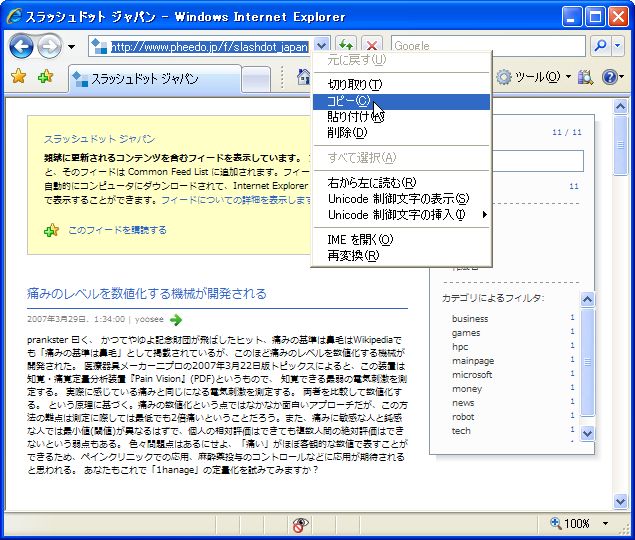This screenshot has height=540, width=635.
Task: Select IME を開く(O) menu item
Action: click(401, 240)
